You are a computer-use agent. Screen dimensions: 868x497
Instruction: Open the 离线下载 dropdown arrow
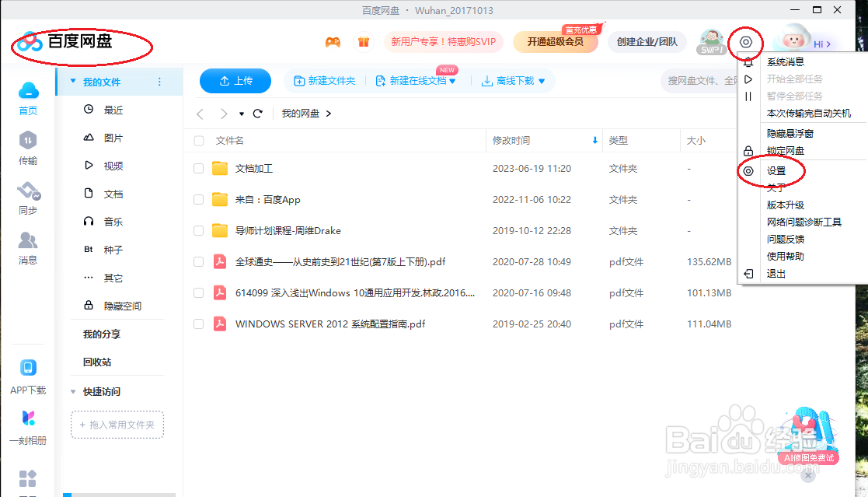(542, 82)
